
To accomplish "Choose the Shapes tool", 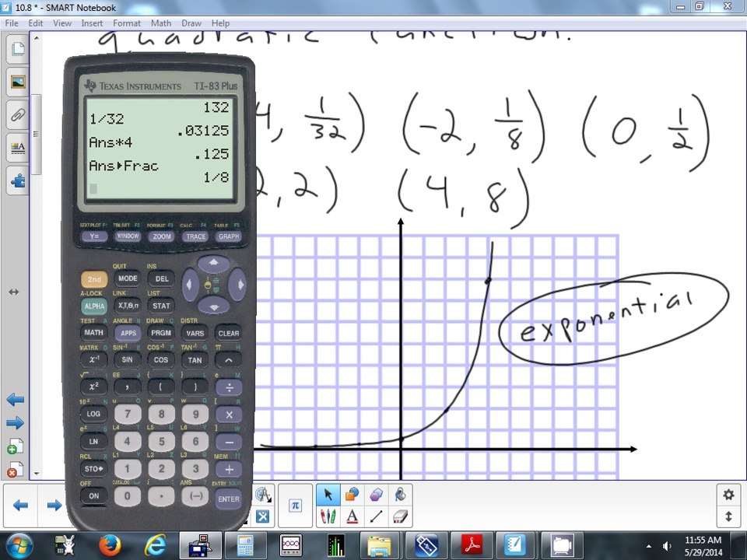I will [x=352, y=495].
